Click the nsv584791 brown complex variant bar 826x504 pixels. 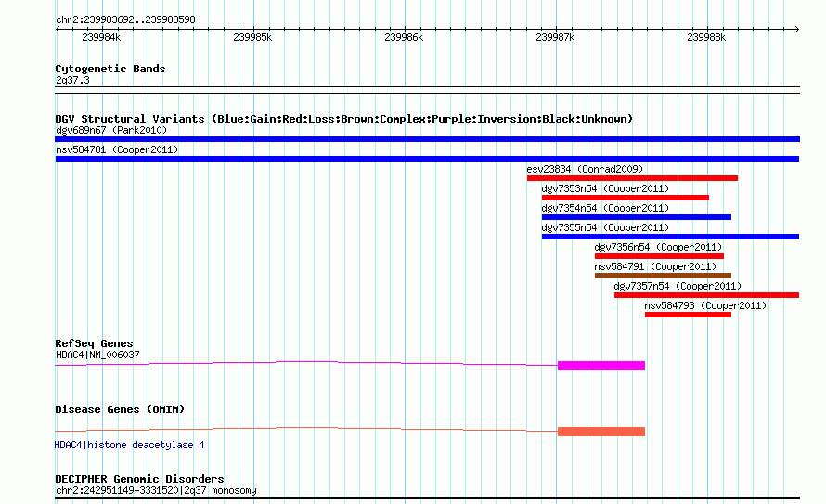point(663,276)
